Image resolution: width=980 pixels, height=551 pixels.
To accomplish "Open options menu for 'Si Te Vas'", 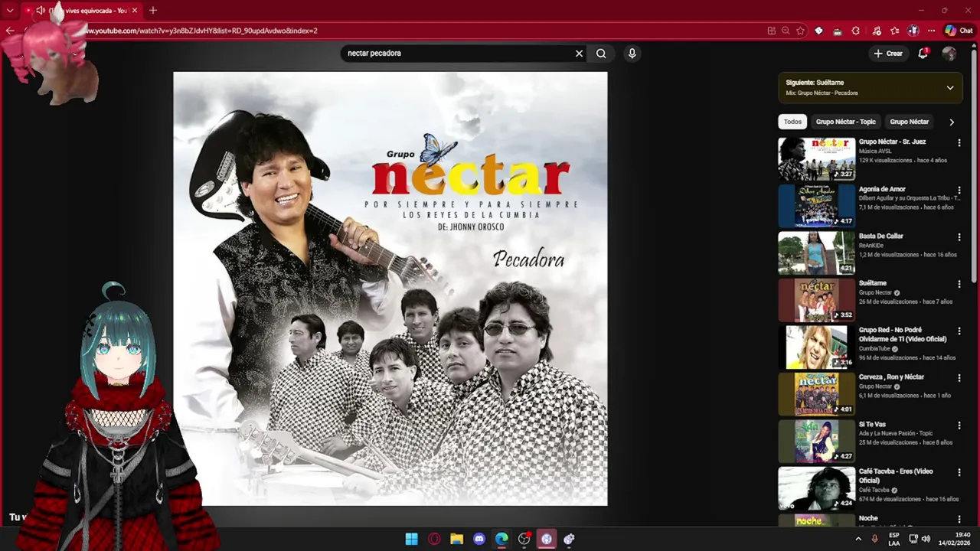I will [959, 425].
